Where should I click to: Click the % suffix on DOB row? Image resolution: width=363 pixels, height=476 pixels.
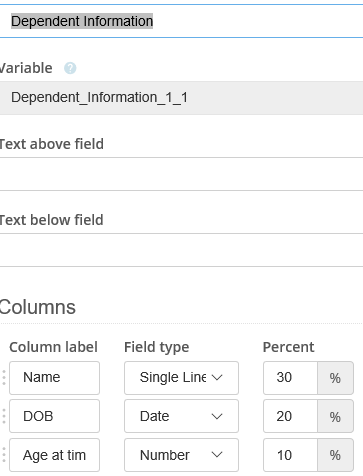[335, 416]
